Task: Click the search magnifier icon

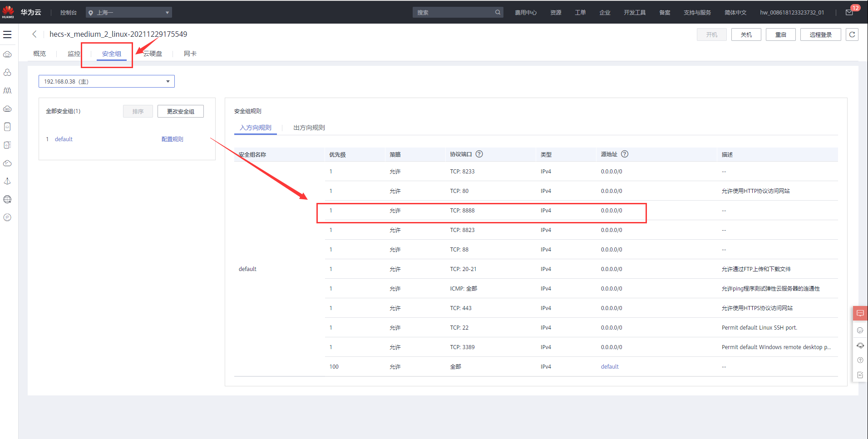Action: 498,12
